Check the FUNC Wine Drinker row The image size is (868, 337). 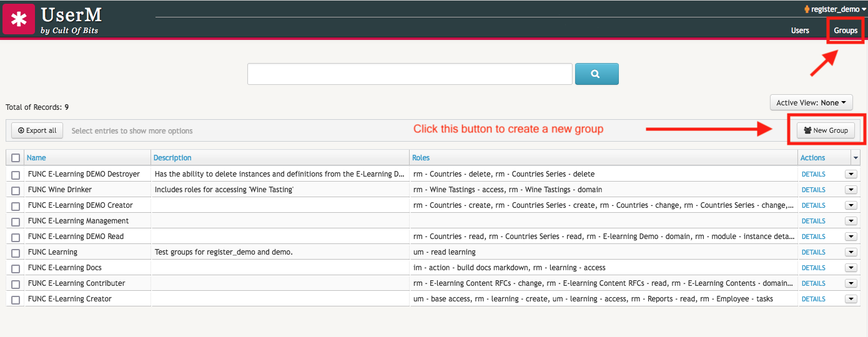click(x=16, y=190)
